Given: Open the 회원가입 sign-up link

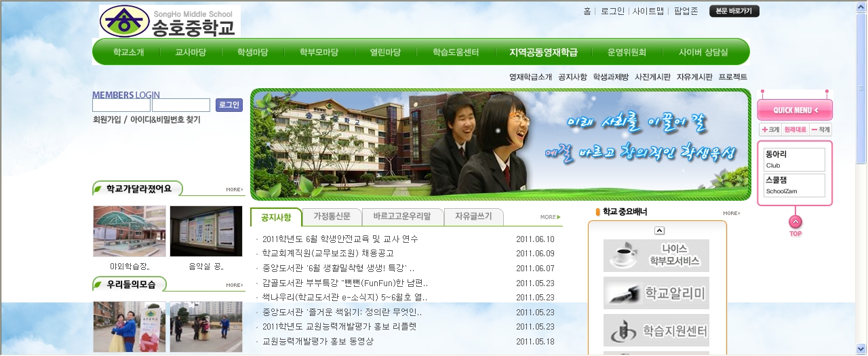Looking at the screenshot, I should (x=106, y=120).
